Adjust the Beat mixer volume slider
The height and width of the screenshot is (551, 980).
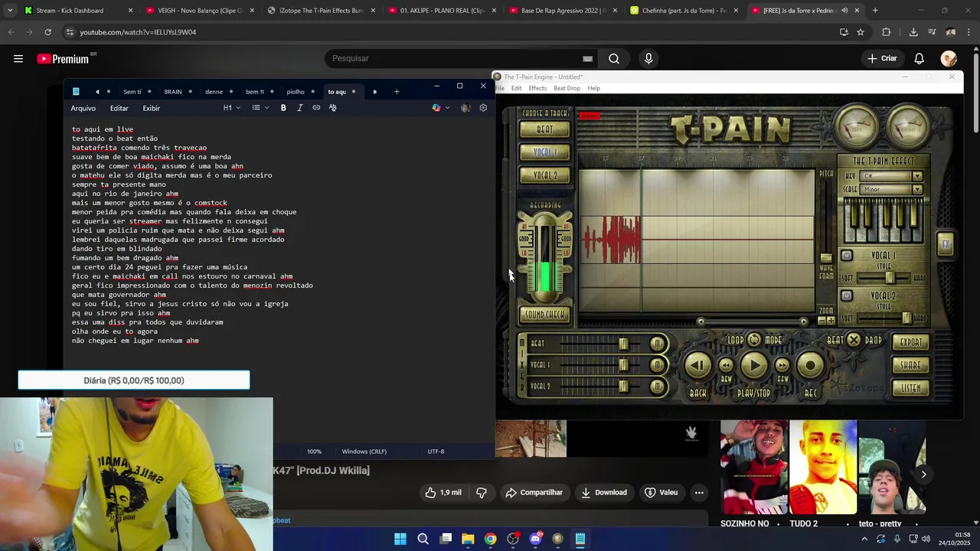(623, 344)
